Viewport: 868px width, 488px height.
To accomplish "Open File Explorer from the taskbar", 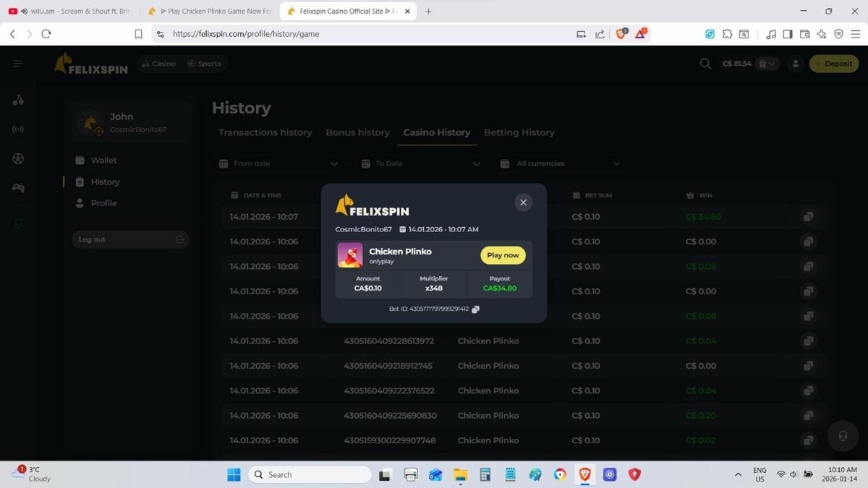I will 460,475.
